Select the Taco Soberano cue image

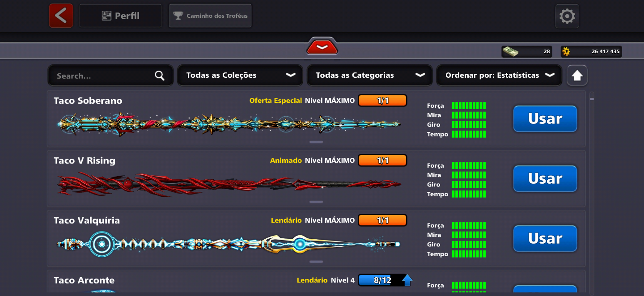(229, 124)
